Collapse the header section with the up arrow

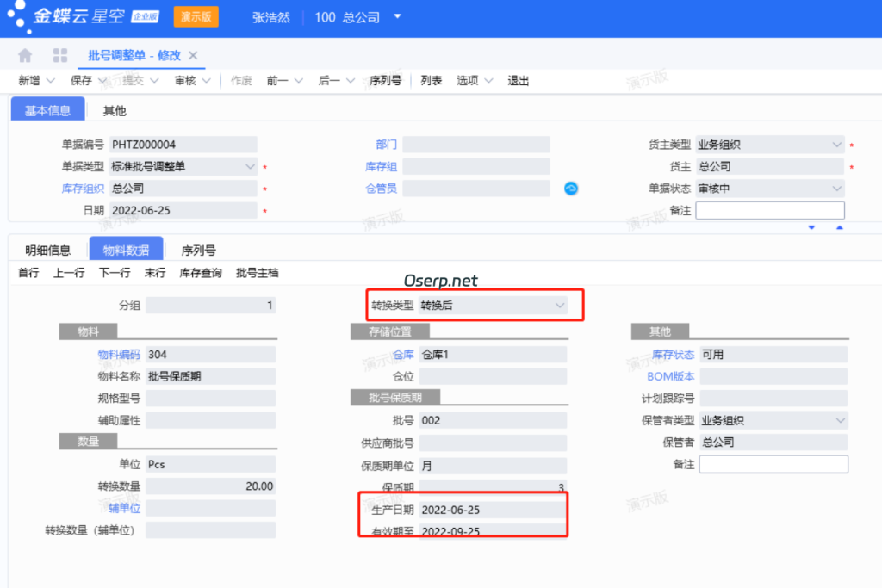[x=837, y=227]
